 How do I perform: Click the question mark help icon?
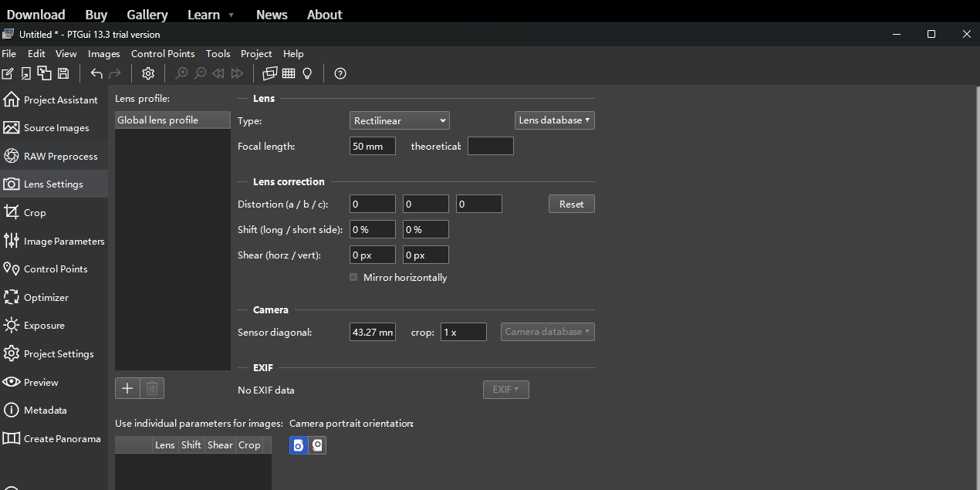(x=340, y=73)
